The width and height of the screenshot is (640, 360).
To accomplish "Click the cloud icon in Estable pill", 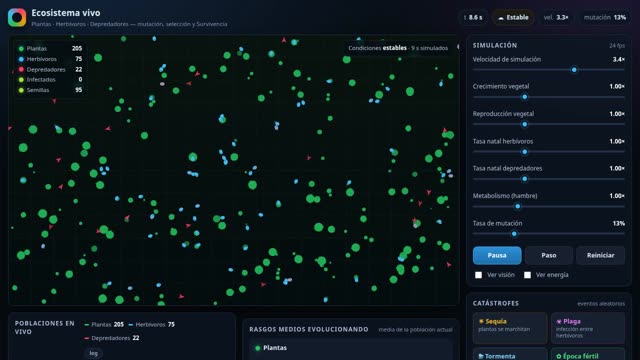I will pyautogui.click(x=501, y=18).
